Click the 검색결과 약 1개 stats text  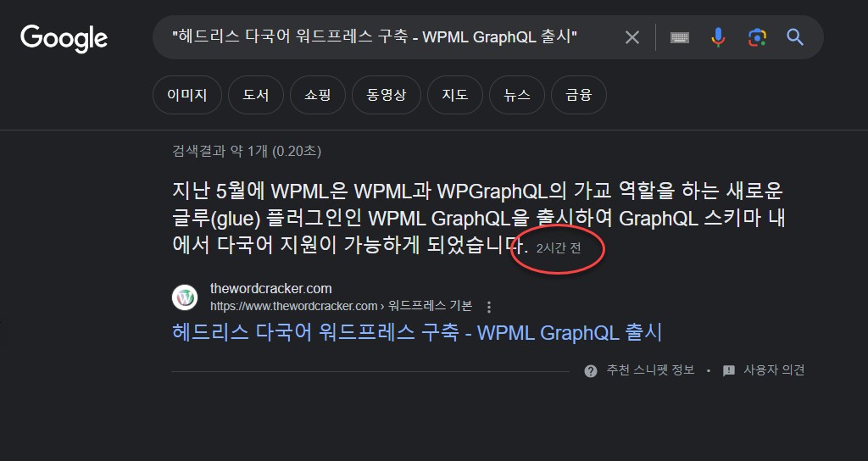(x=247, y=151)
